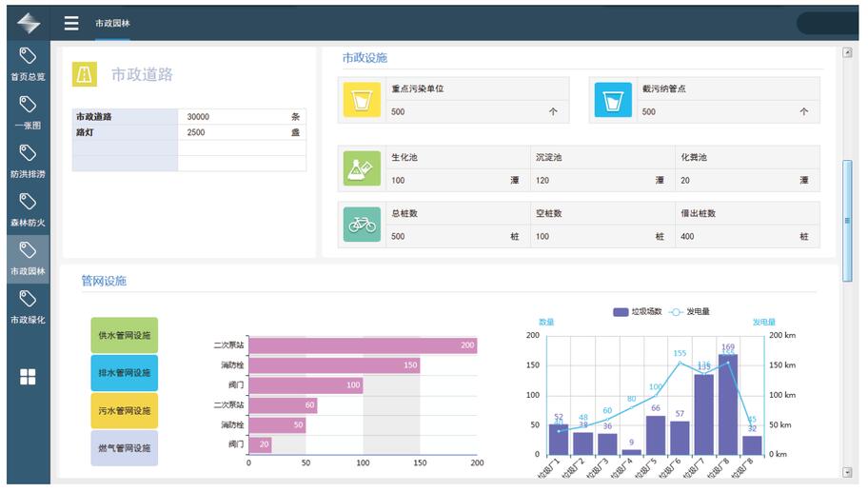Image resolution: width=868 pixels, height=492 pixels.
Task: Click the yellow 重点污染单位 cup icon
Action: (362, 100)
